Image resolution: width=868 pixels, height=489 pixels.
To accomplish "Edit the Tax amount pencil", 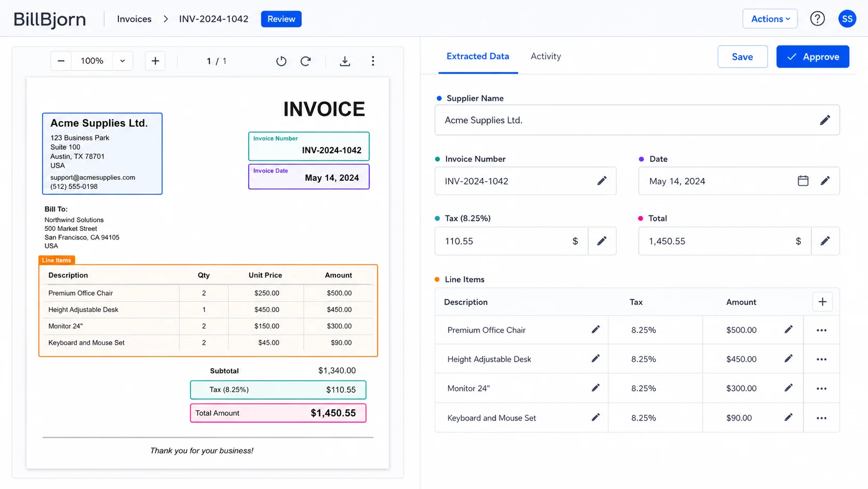I will click(x=602, y=241).
